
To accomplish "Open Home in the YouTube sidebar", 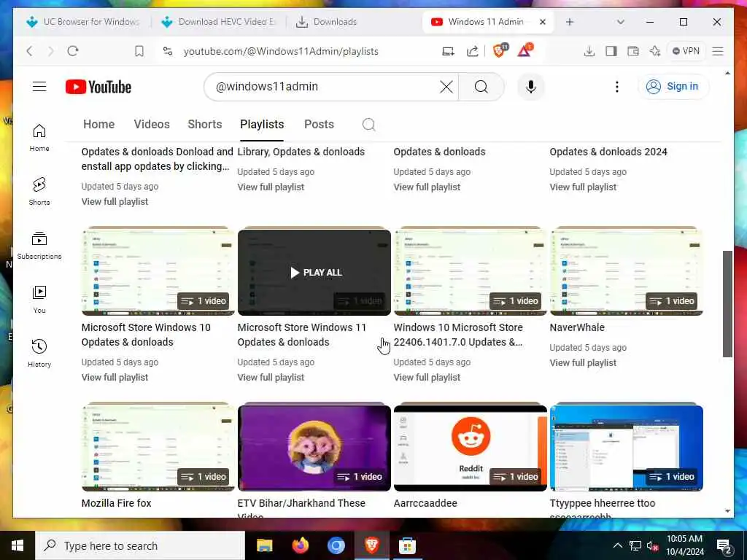I will tap(39, 138).
